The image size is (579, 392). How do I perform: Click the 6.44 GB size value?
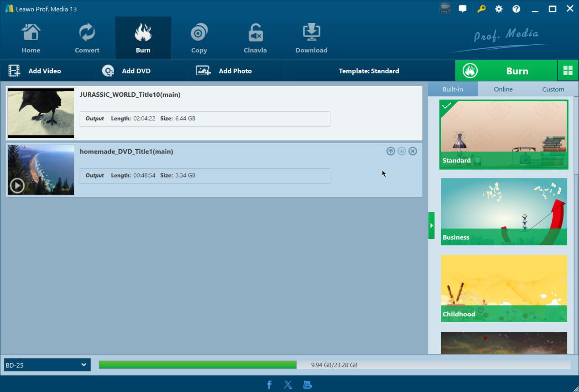pyautogui.click(x=185, y=119)
